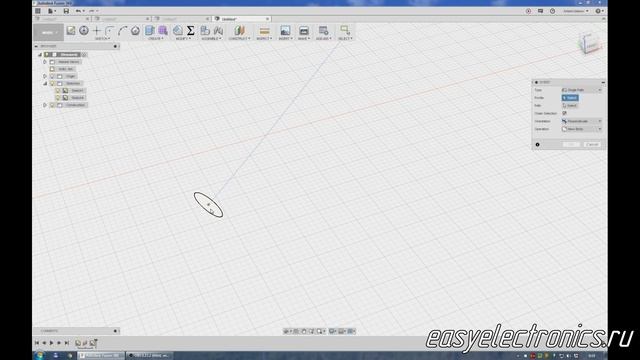The width and height of the screenshot is (640, 360).
Task: Click the ViewCube in the corner
Action: coord(589,43)
